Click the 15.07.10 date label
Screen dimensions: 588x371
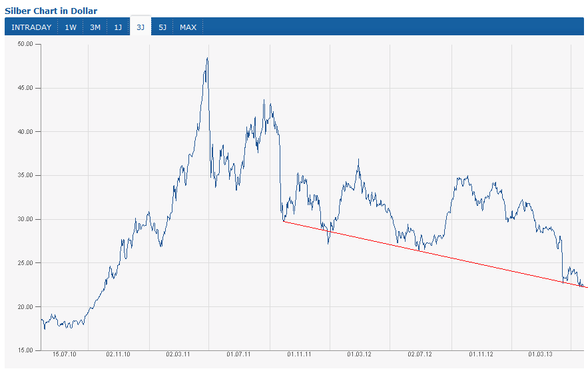65,355
